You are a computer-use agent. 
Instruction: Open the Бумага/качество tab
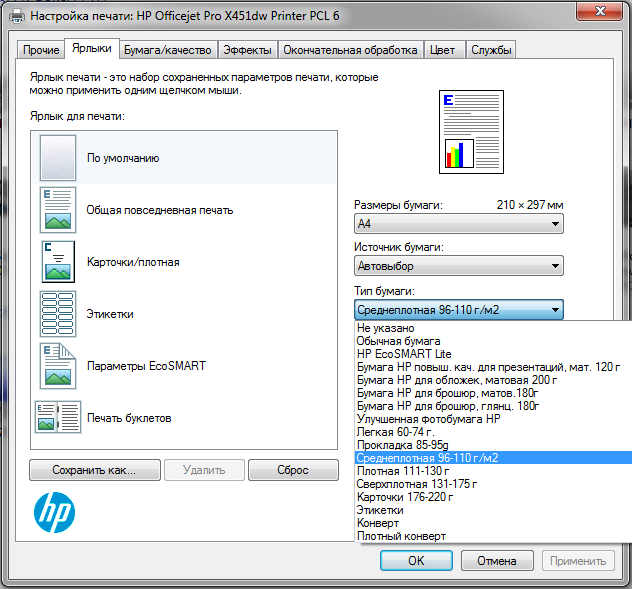(x=168, y=50)
